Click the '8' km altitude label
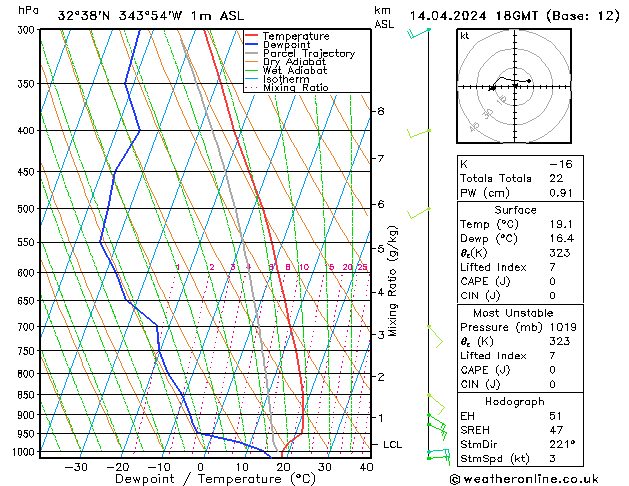Screen dimensions: 629x486 (381, 111)
